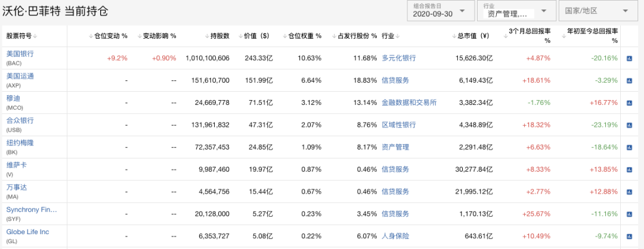This screenshot has height=249, width=644.
Task: Sort by 股票符号 column header
Action: point(22,36)
